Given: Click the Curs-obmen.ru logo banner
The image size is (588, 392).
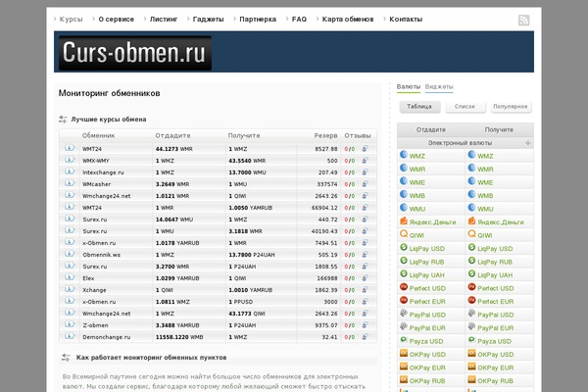Looking at the screenshot, I should point(135,53).
